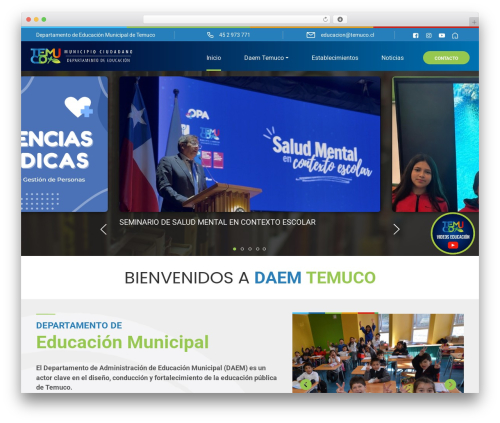This screenshot has height=423, width=500.
Task: Open the Facebook page icon
Action: [x=415, y=35]
